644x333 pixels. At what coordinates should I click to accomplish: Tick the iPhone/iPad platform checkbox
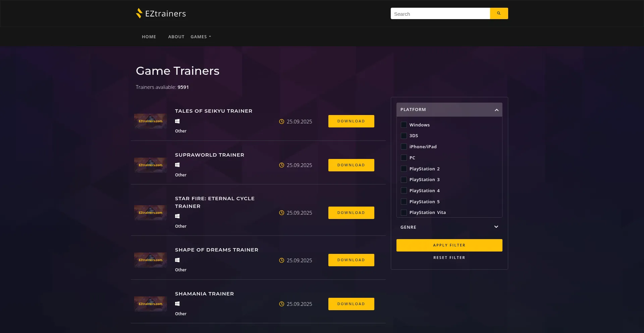pos(404,147)
